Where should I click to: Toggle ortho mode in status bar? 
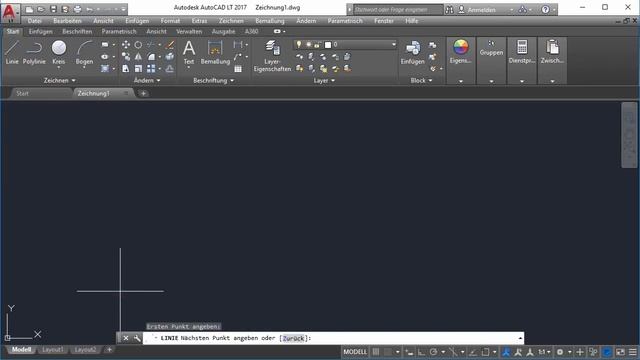421,352
